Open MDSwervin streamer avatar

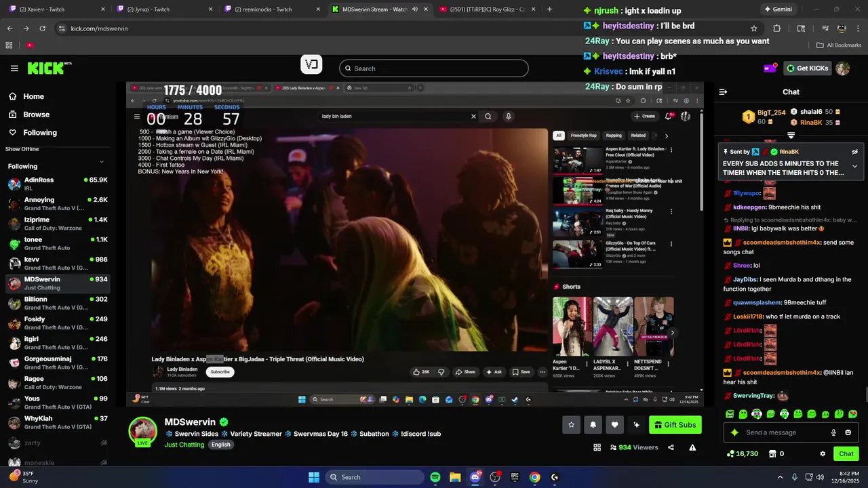143,432
